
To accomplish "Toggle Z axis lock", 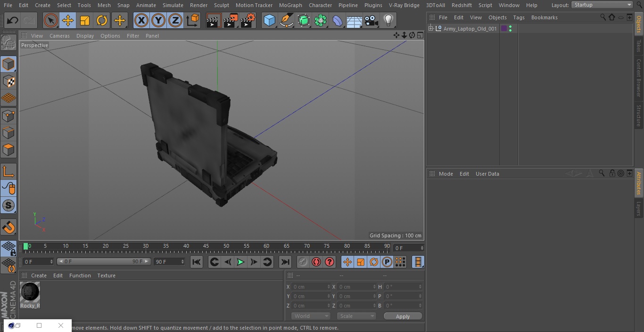I will pos(175,20).
